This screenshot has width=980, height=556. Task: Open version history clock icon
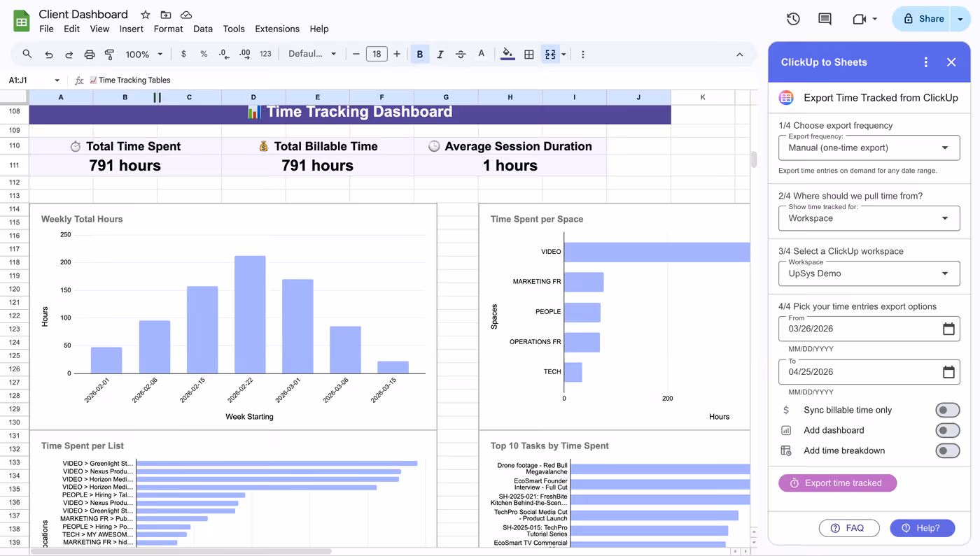[x=793, y=19]
